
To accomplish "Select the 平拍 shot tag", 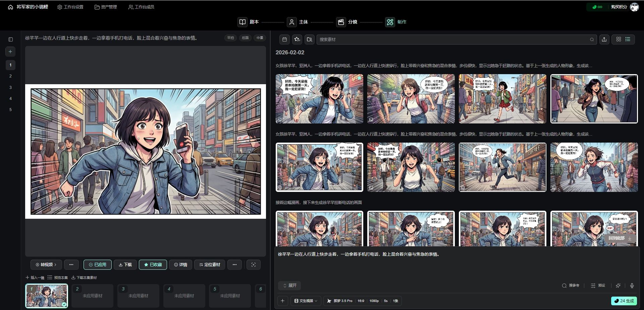I will [x=230, y=38].
